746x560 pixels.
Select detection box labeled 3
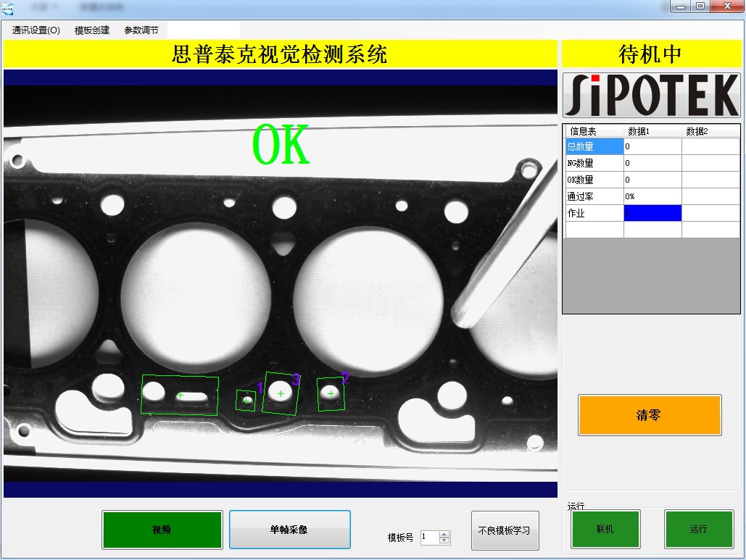pos(281,393)
